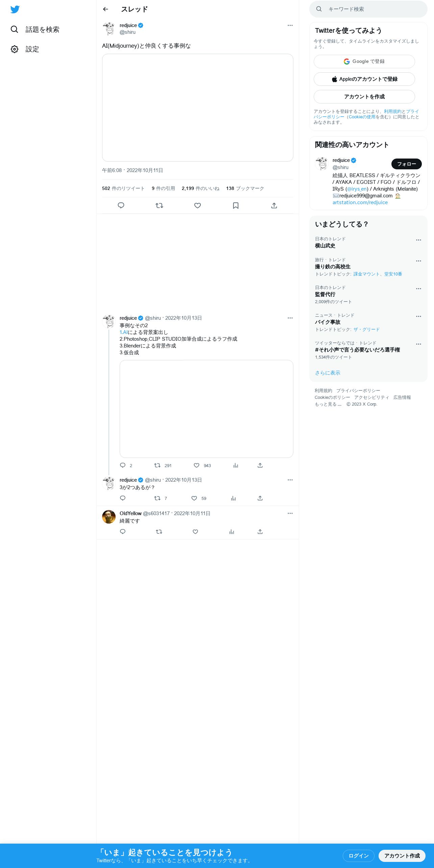Screen dimensions: 434x868
Task: Open more options on OldYellow's reply
Action: tap(290, 513)
